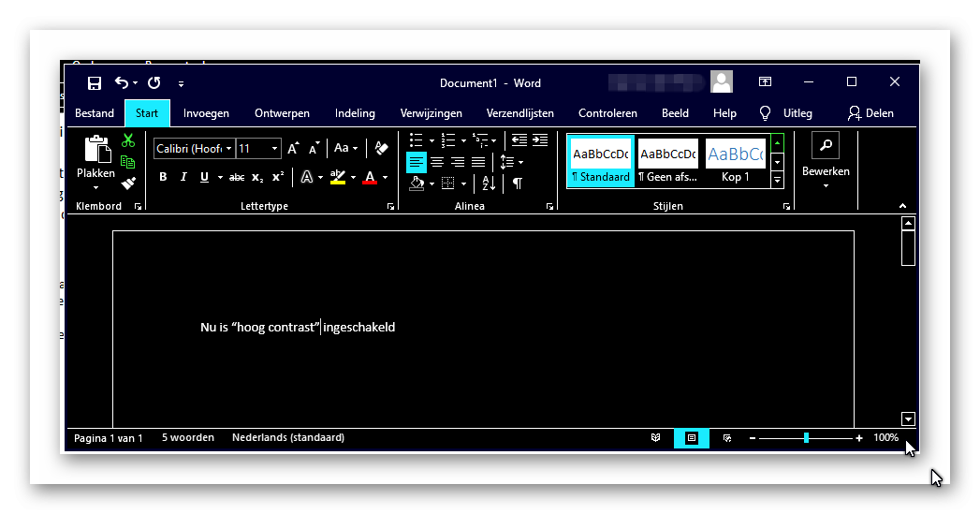Open the font size 11 dropdown

(274, 148)
